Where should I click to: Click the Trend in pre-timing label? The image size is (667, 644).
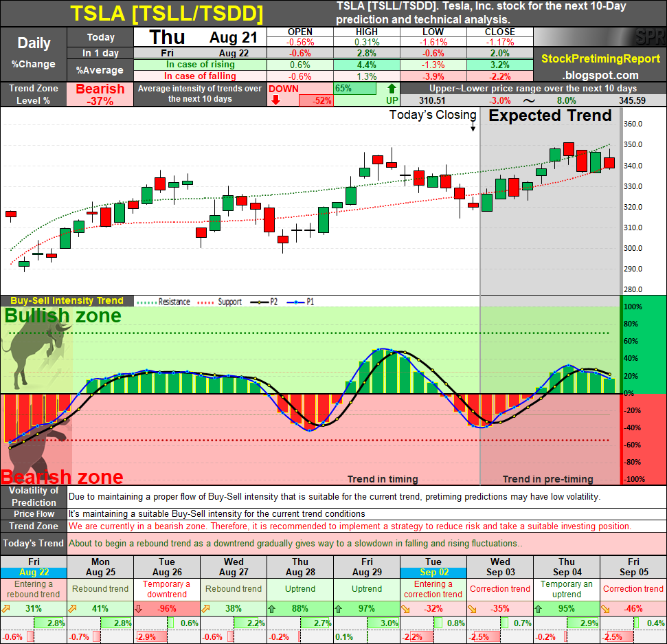tap(548, 479)
